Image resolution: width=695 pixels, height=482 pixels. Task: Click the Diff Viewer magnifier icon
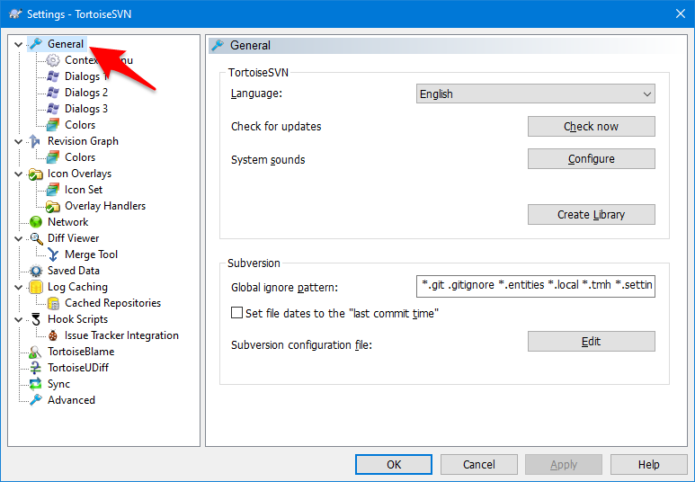click(x=36, y=239)
